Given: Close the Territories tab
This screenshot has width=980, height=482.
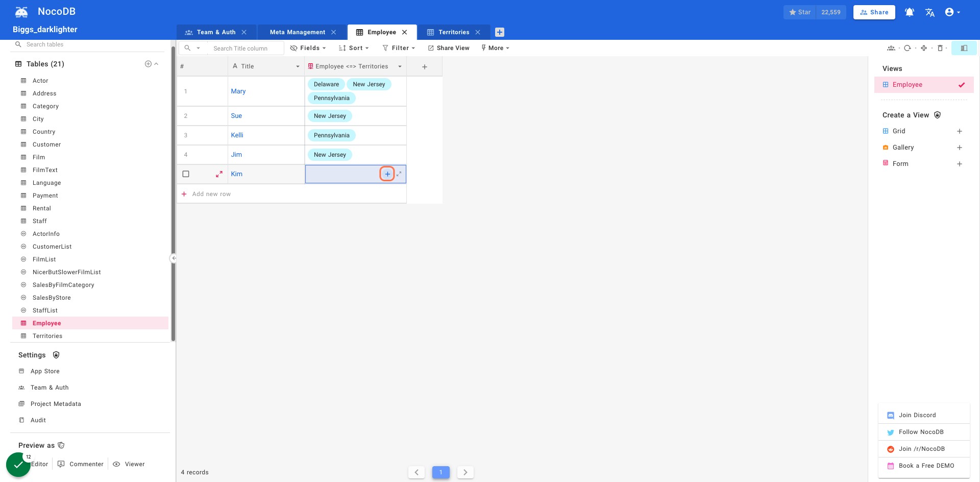Looking at the screenshot, I should pyautogui.click(x=478, y=32).
